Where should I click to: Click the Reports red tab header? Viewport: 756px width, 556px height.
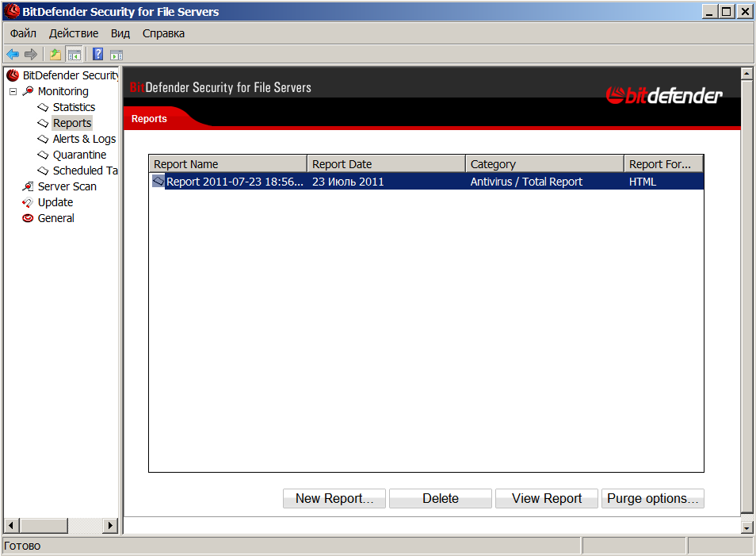tap(149, 119)
